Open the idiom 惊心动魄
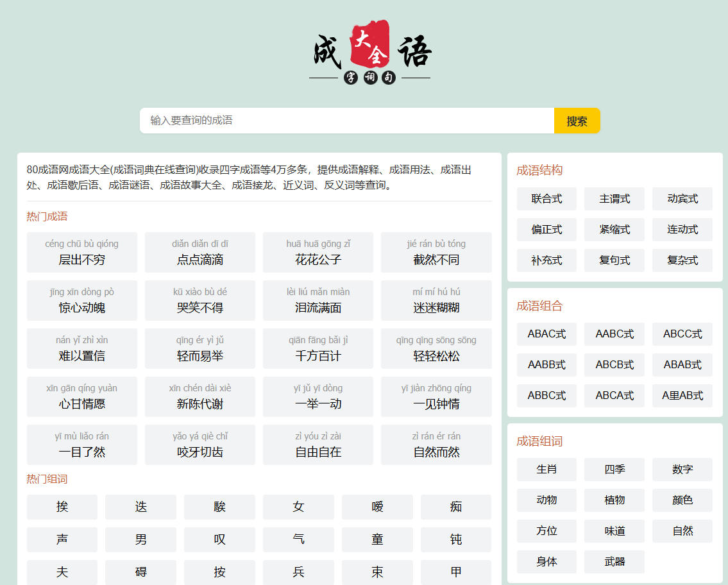 click(x=81, y=300)
